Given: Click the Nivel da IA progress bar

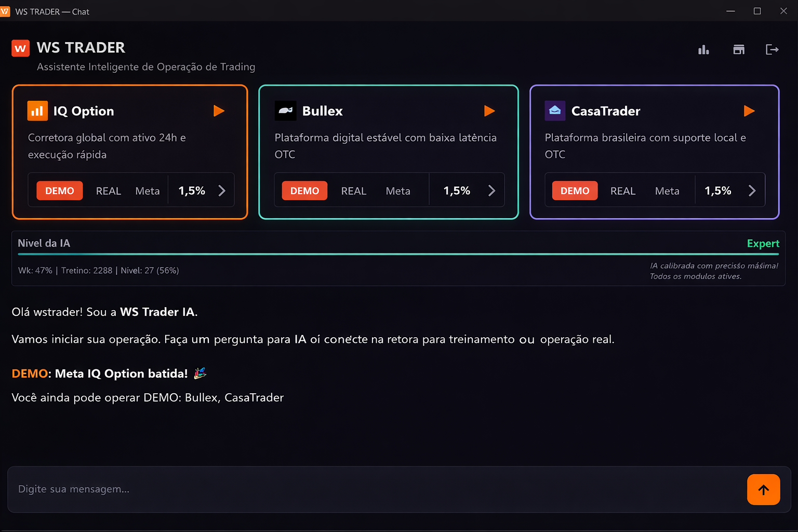Looking at the screenshot, I should 398,254.
